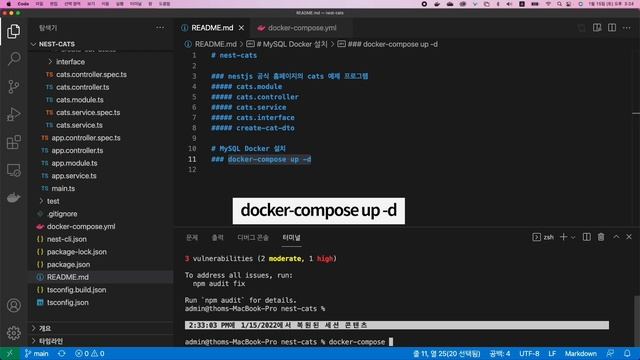Image resolution: width=640 pixels, height=360 pixels.
Task: Switch to the docker-compose.yml tab
Action: (x=302, y=28)
